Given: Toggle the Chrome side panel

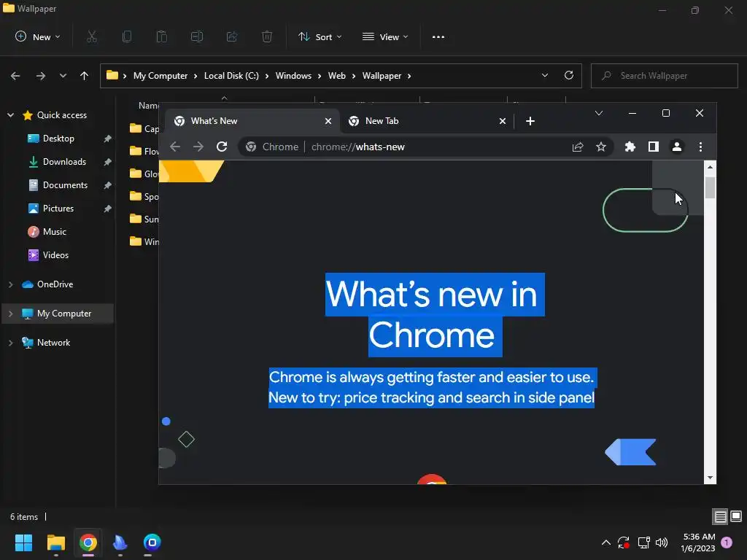Looking at the screenshot, I should click(654, 147).
